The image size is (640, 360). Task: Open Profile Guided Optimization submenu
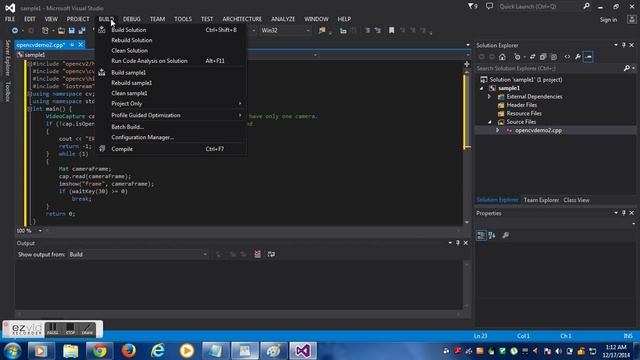click(x=171, y=116)
